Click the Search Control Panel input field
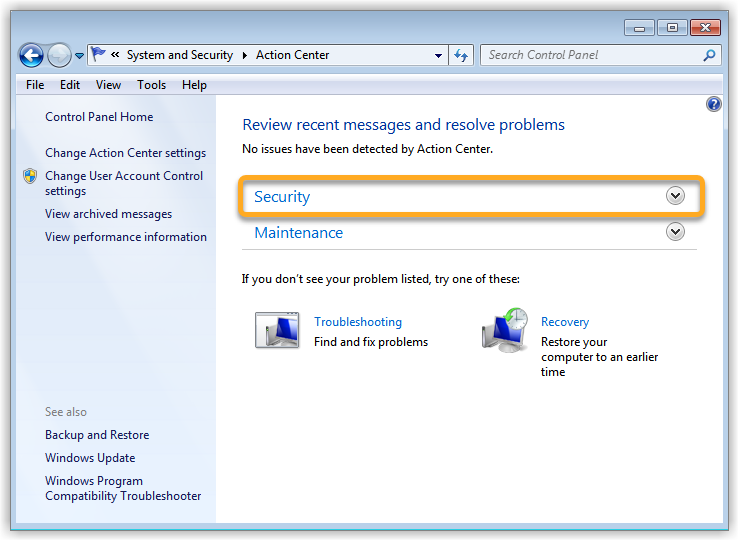The width and height of the screenshot is (739, 541). coord(590,55)
